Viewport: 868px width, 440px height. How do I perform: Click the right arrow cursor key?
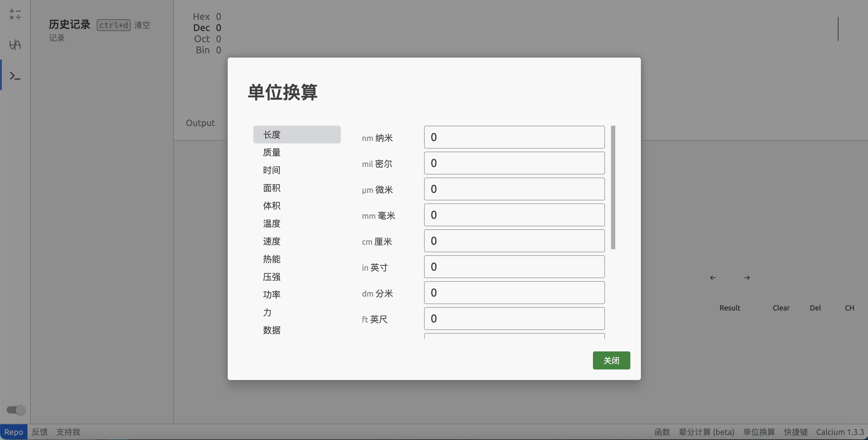pyautogui.click(x=747, y=278)
